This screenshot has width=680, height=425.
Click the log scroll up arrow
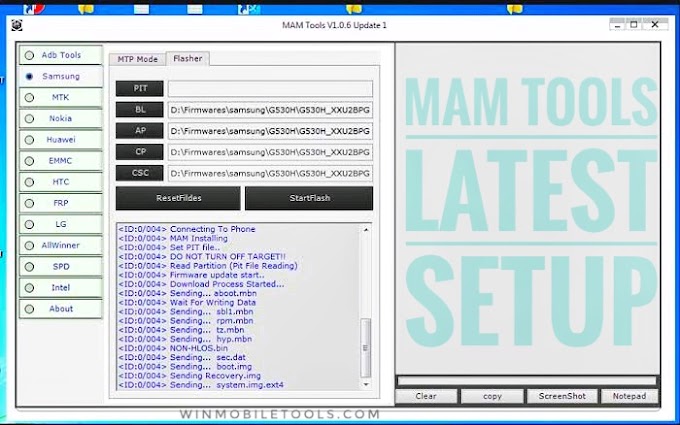pyautogui.click(x=366, y=229)
